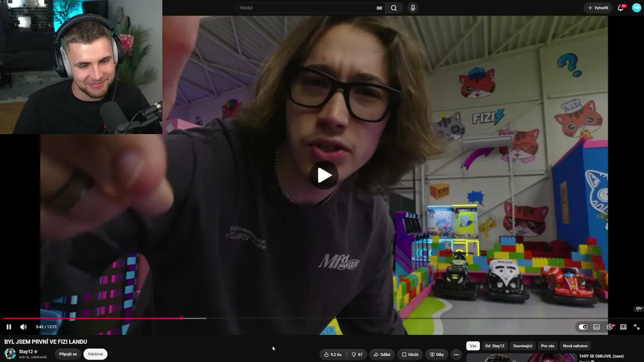Open the TARY SE OMLUVIL recommended video

[x=601, y=356]
